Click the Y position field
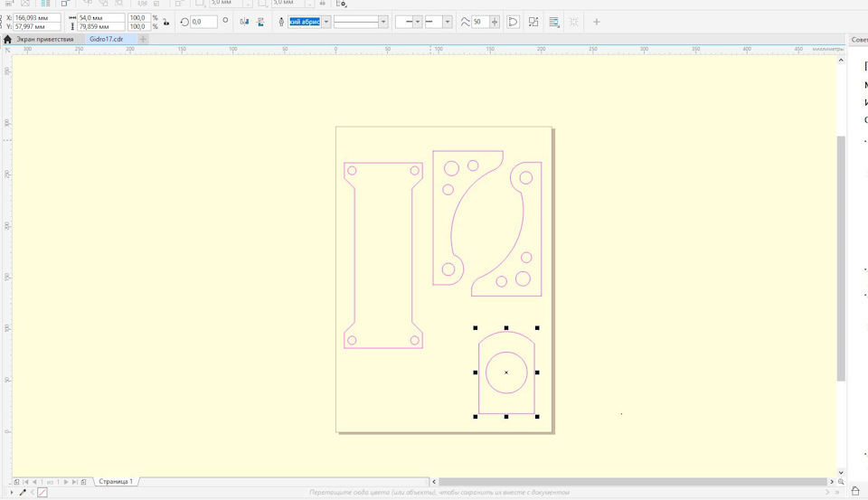The height and width of the screenshot is (500, 868). click(x=37, y=26)
